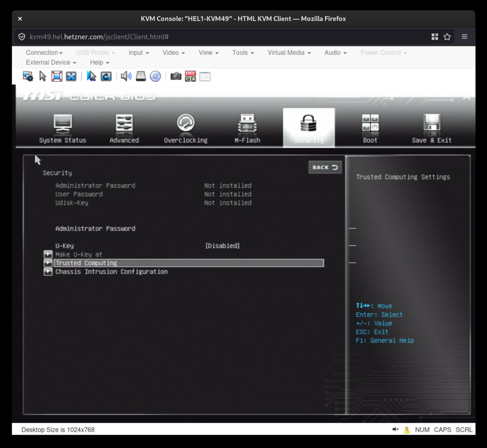
Task: Click the blue refresh arrow toolbar icon
Action: [106, 76]
